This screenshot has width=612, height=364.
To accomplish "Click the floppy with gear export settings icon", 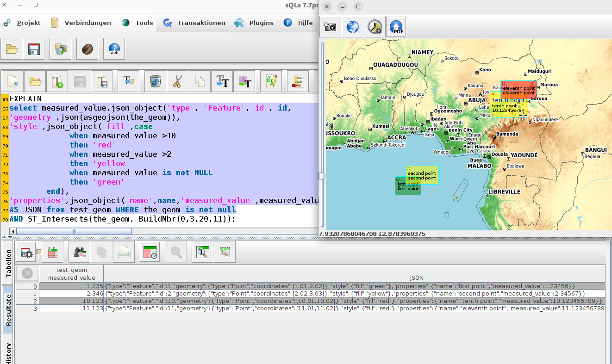I will click(x=26, y=252).
